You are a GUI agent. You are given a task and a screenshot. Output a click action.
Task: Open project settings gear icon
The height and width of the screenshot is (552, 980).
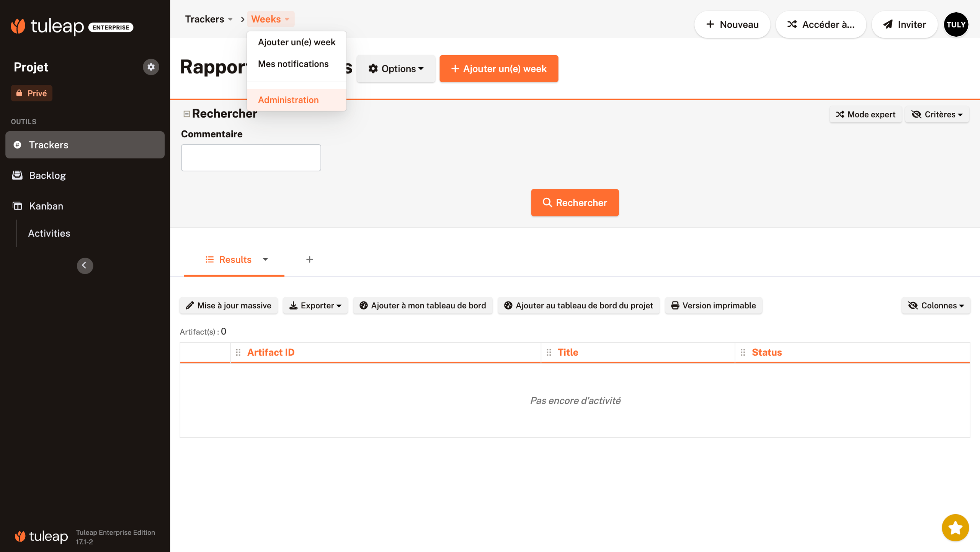pos(151,67)
